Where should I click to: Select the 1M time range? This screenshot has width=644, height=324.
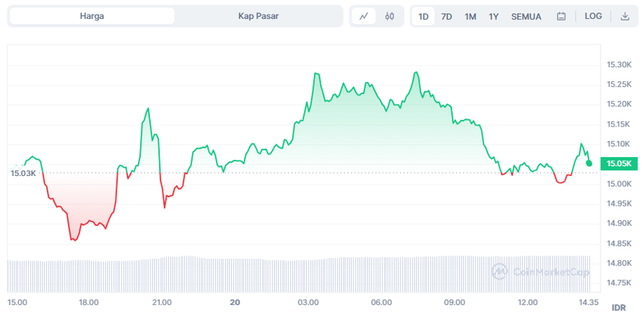(x=470, y=16)
